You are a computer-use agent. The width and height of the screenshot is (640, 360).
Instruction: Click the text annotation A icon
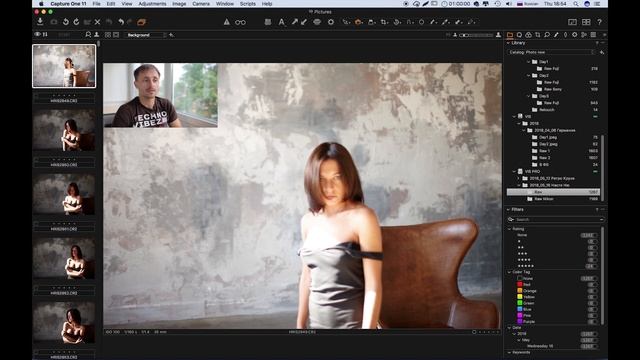282,22
